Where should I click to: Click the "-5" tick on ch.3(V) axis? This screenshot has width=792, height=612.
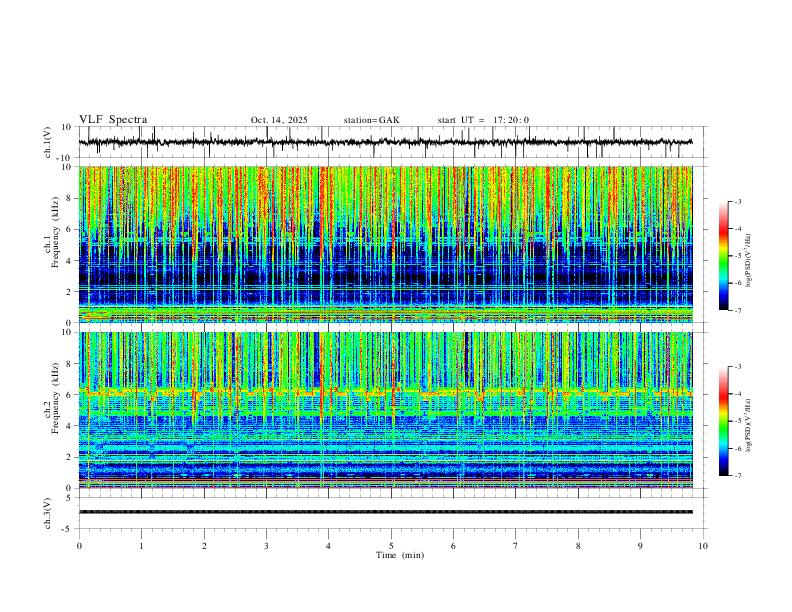tap(68, 529)
